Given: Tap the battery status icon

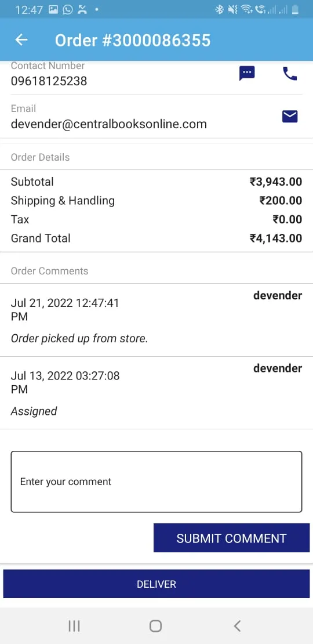Looking at the screenshot, I should pos(295,9).
